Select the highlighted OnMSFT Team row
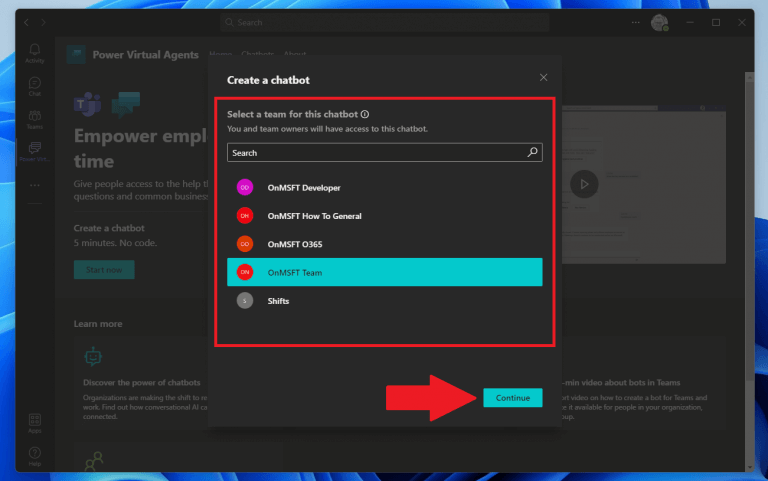This screenshot has height=481, width=768. tap(384, 272)
